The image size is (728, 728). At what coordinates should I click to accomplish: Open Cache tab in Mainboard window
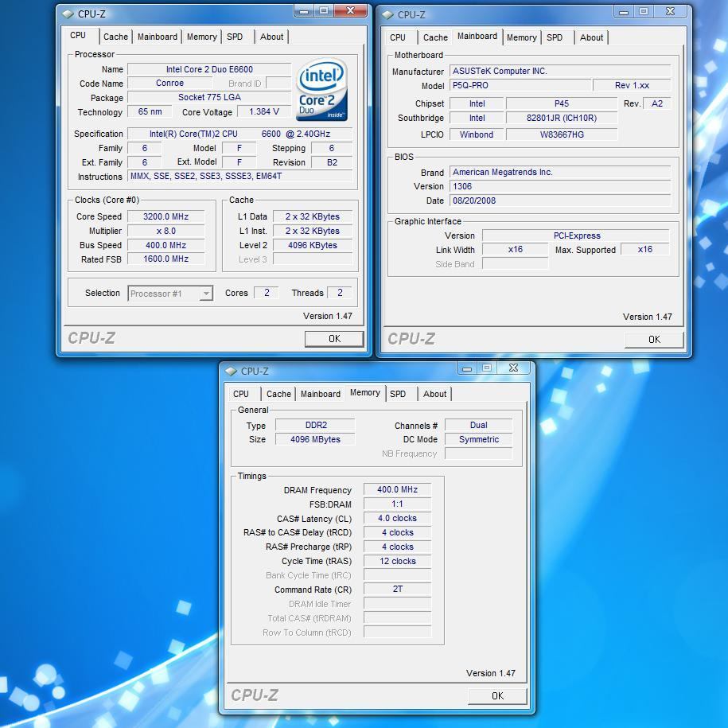tap(435, 37)
